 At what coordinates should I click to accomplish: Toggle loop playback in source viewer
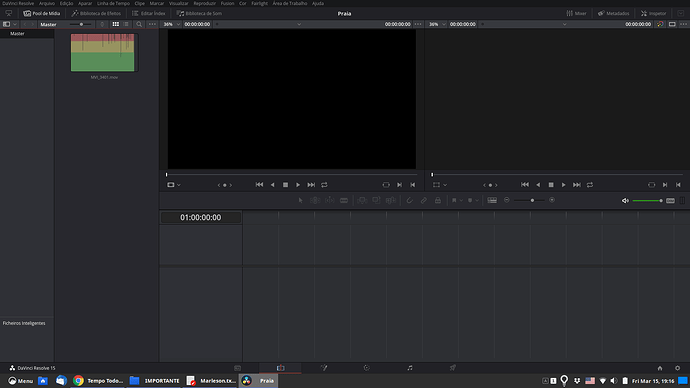click(x=324, y=185)
